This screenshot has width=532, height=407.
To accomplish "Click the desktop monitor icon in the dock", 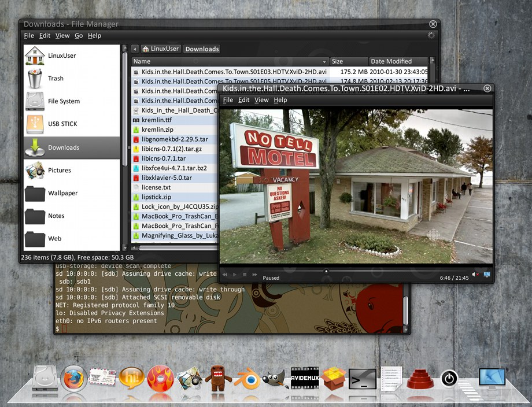I will (x=492, y=378).
